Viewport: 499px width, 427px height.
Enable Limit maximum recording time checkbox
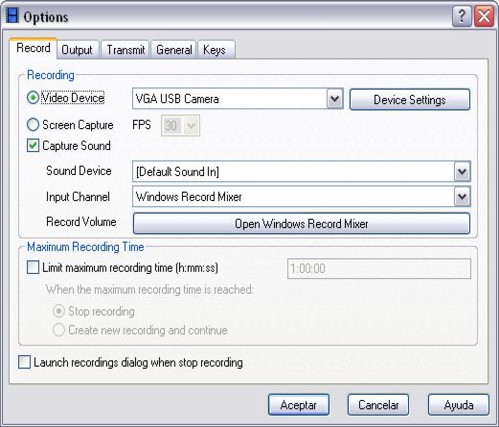[33, 267]
